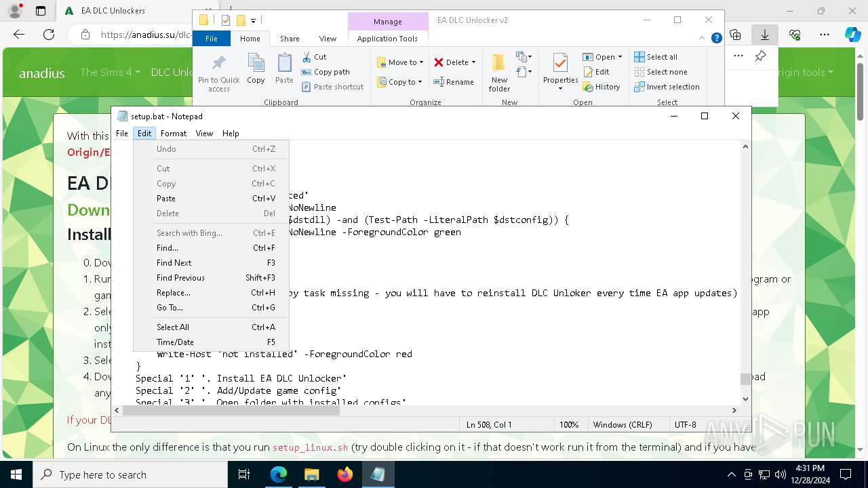The image size is (868, 488).
Task: Open Notepad Help menu
Action: coord(231,134)
